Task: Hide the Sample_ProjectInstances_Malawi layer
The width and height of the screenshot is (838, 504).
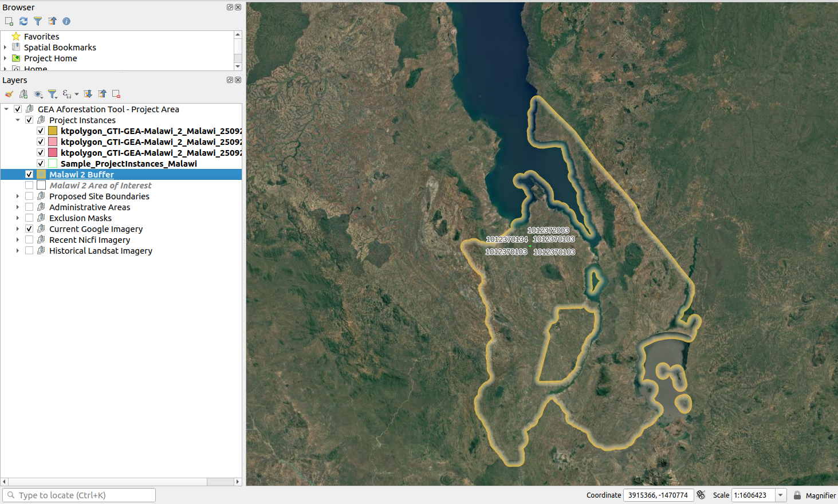Action: [x=41, y=164]
